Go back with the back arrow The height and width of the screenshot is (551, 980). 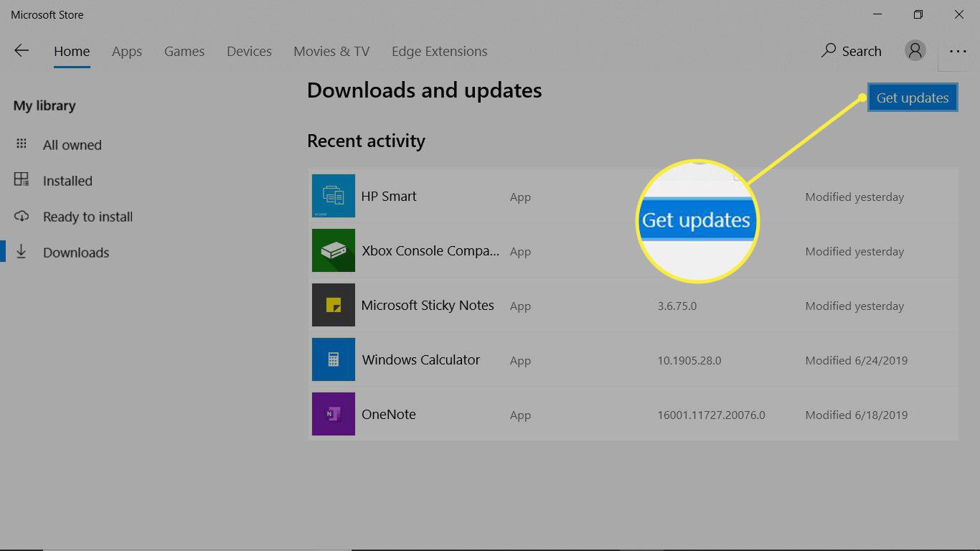click(22, 50)
